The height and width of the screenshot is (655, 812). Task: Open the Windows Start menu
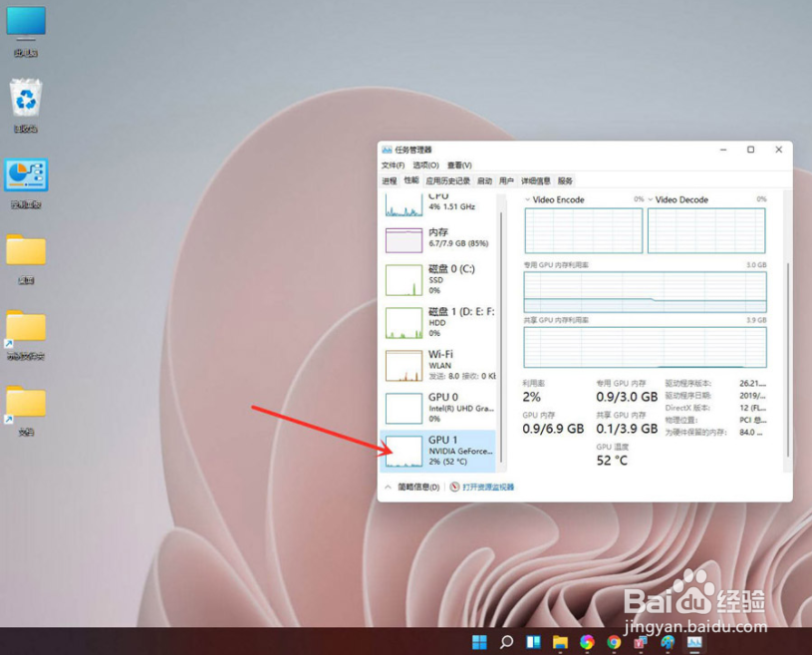point(479,642)
